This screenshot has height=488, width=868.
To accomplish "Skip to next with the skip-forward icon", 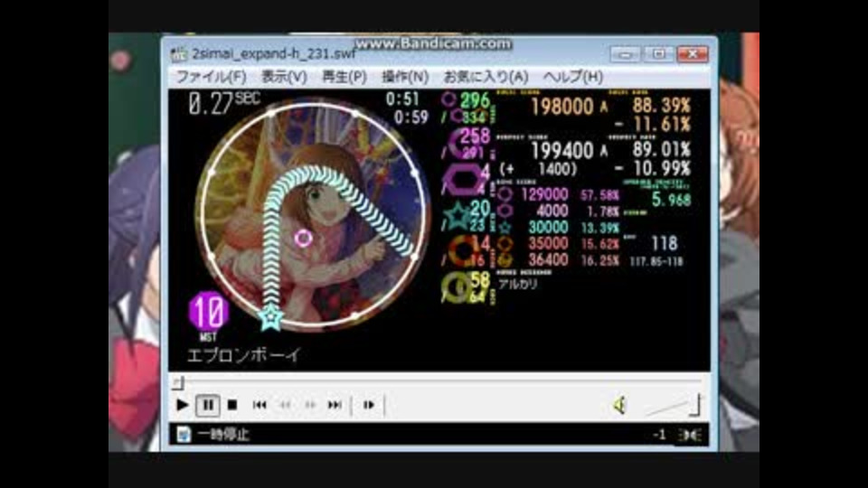I will click(335, 405).
